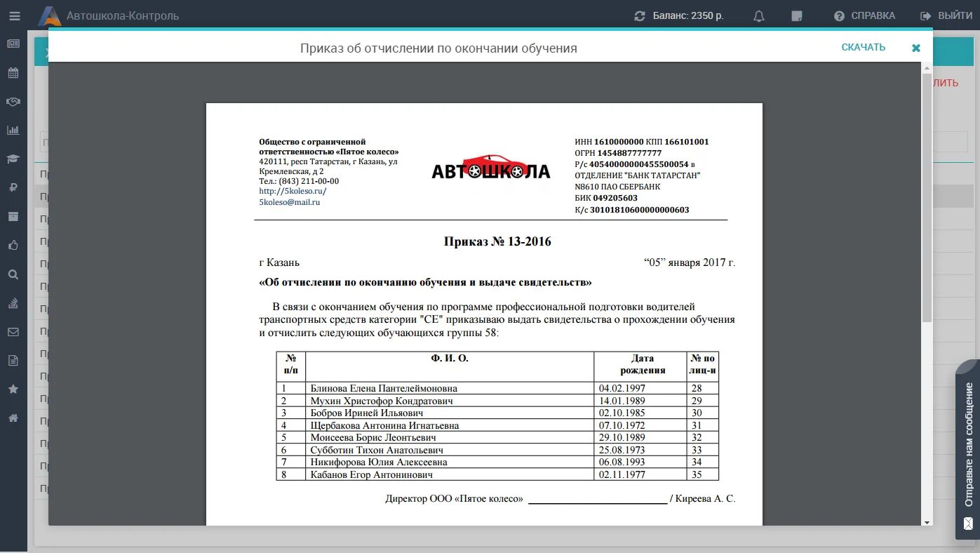Open the sticky note icon in header

(x=797, y=15)
